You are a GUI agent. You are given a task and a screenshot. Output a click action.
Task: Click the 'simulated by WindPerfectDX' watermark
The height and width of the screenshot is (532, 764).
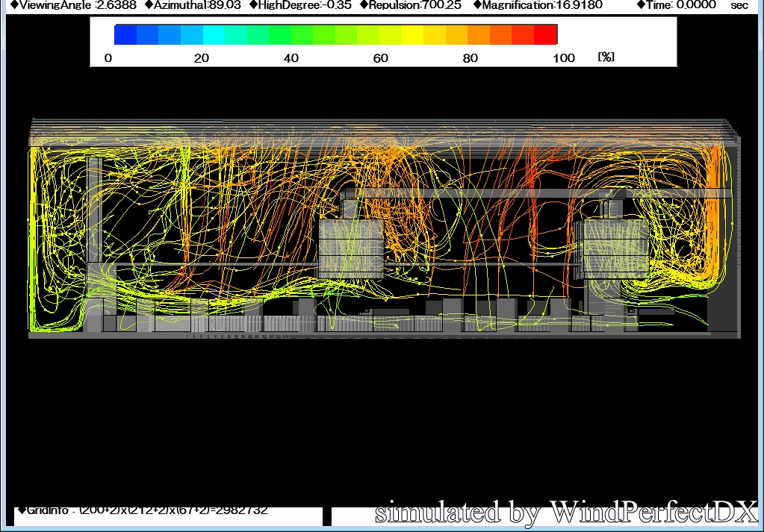pos(566,513)
